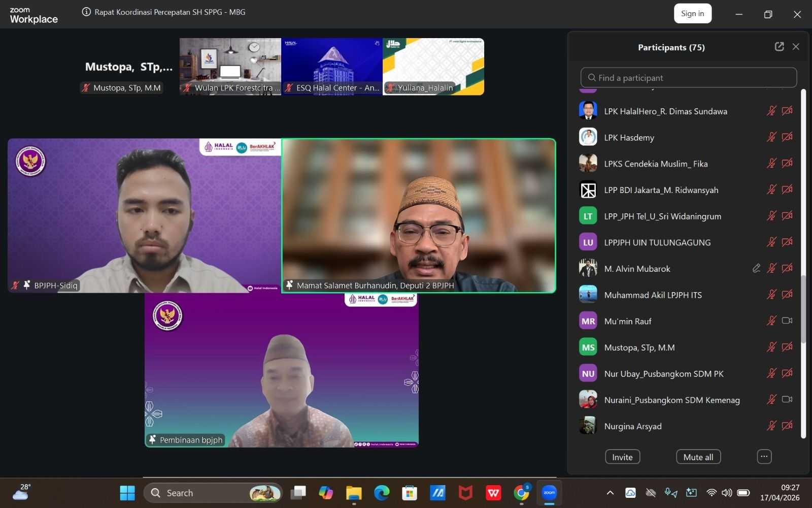Click the Invite button
This screenshot has height=508, width=812.
(622, 456)
